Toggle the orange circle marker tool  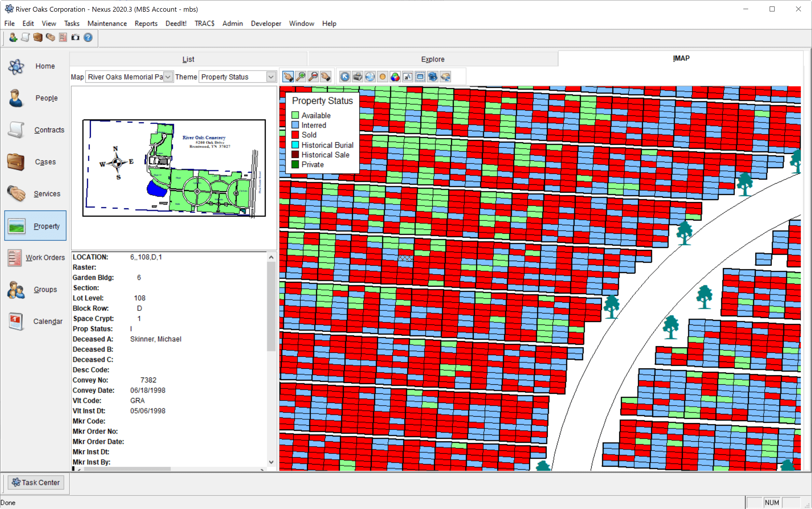(x=382, y=77)
